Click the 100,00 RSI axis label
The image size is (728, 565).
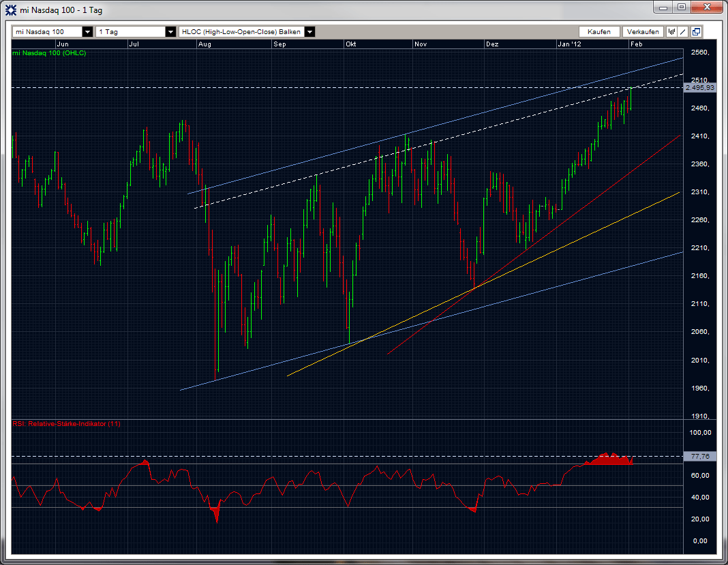700,432
